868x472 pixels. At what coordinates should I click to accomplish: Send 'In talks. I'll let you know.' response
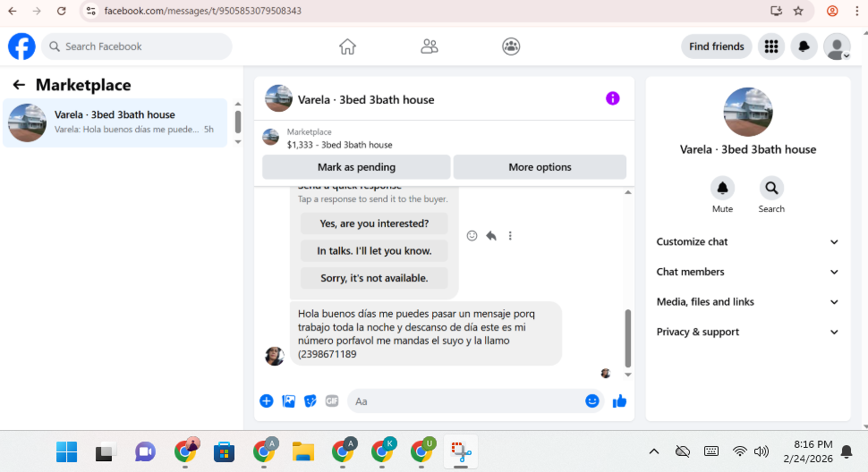pos(374,251)
